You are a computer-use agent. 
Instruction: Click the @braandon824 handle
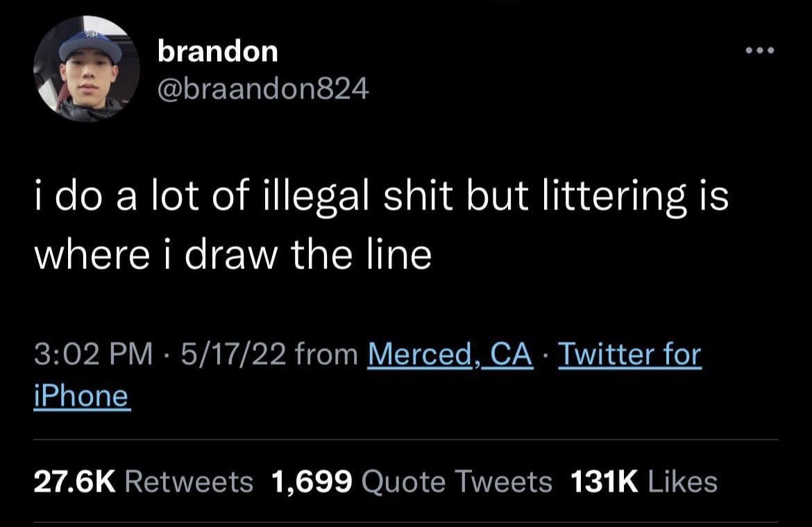[263, 89]
